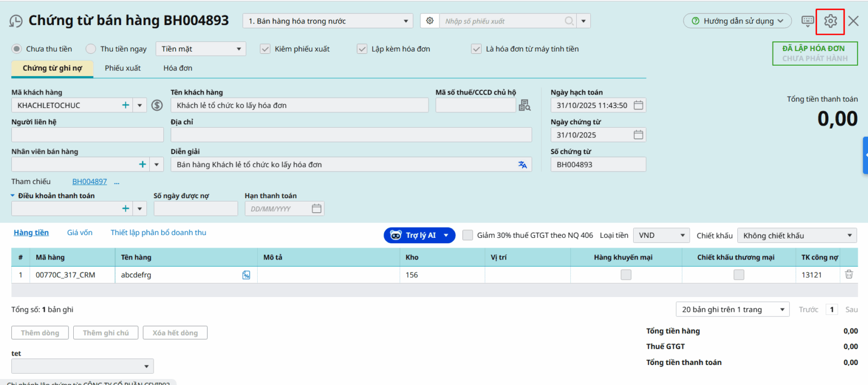The height and width of the screenshot is (385, 868).
Task: Click the tax code lookup icon
Action: tap(524, 105)
